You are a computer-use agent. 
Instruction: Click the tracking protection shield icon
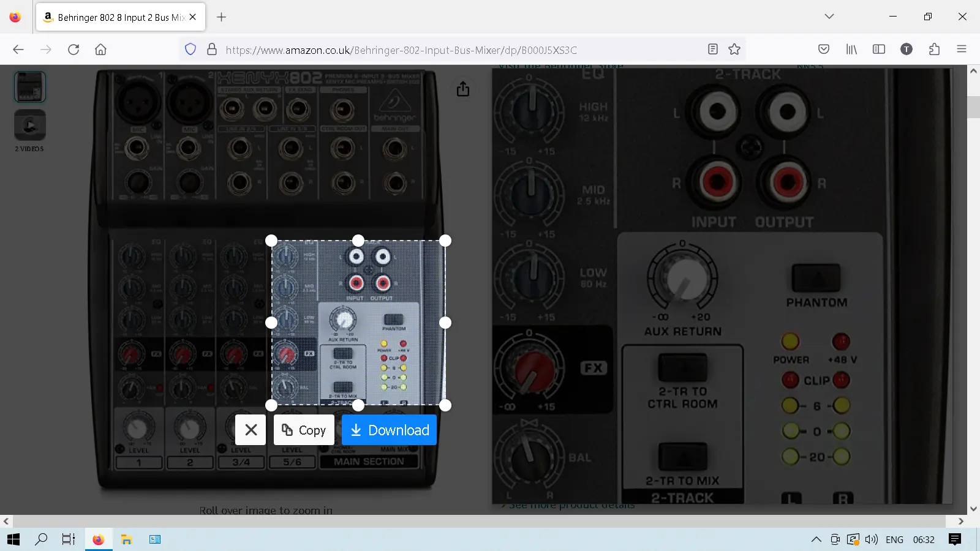pyautogui.click(x=190, y=50)
